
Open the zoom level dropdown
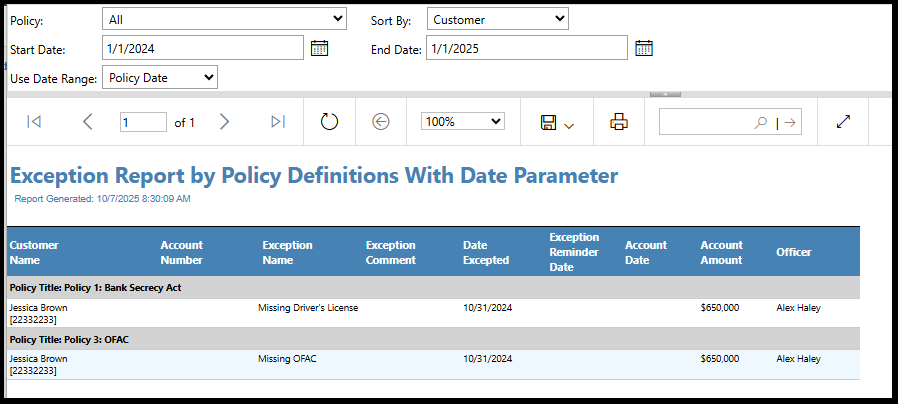click(x=462, y=122)
